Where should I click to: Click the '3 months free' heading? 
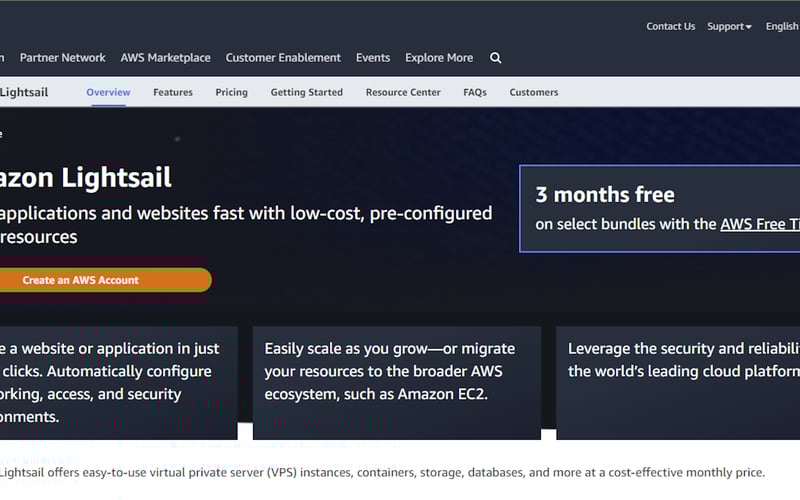pyautogui.click(x=605, y=194)
